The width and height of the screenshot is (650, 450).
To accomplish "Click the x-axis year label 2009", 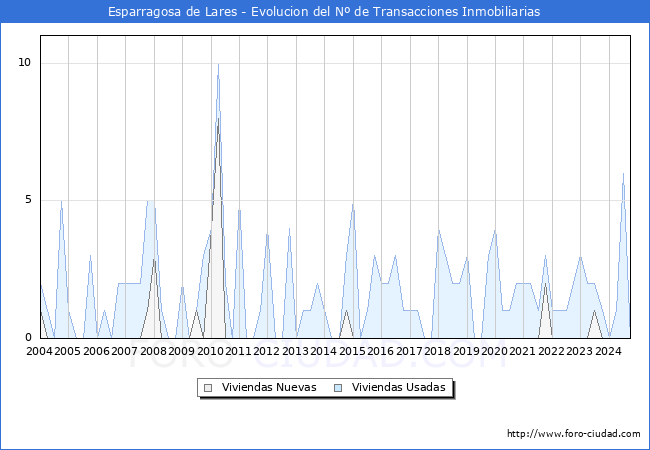I will coord(182,351).
